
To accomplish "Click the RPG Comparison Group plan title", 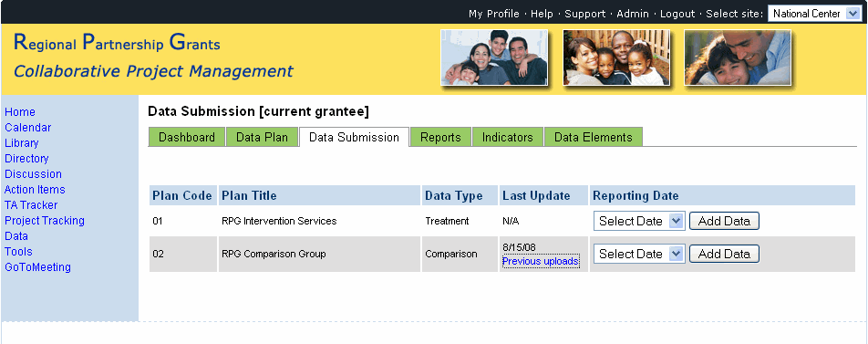I will tap(274, 255).
